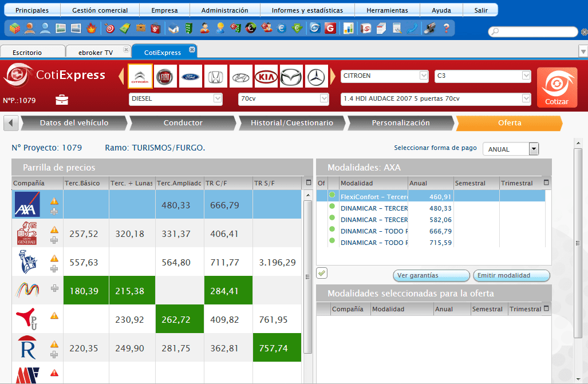The width and height of the screenshot is (588, 384).
Task: Choose the Ford brand logo
Action: (191, 77)
